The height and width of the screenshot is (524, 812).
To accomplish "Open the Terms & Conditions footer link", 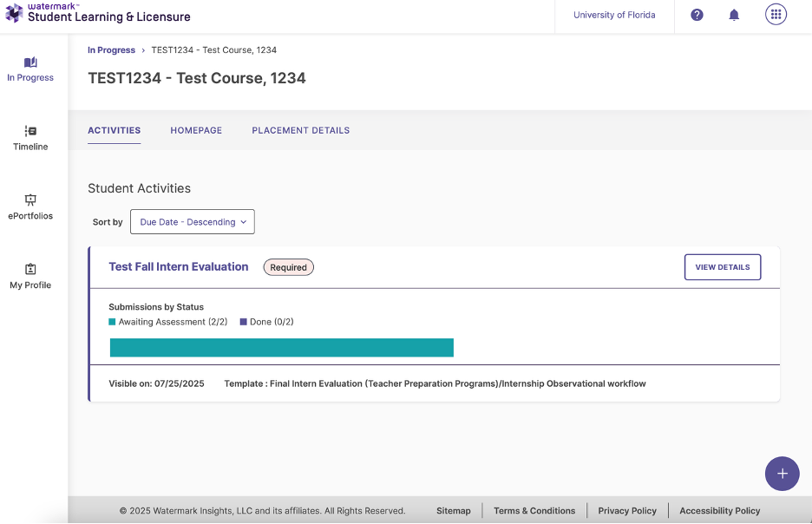I will (x=534, y=510).
